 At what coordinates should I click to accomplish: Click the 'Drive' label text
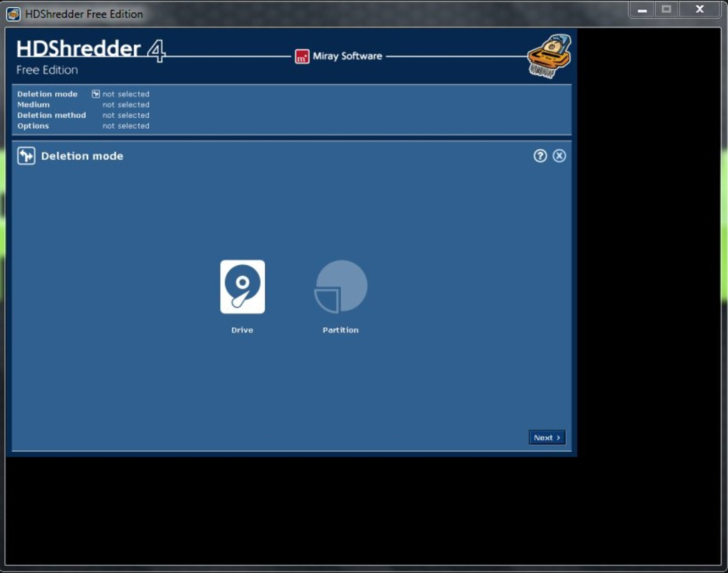243,330
